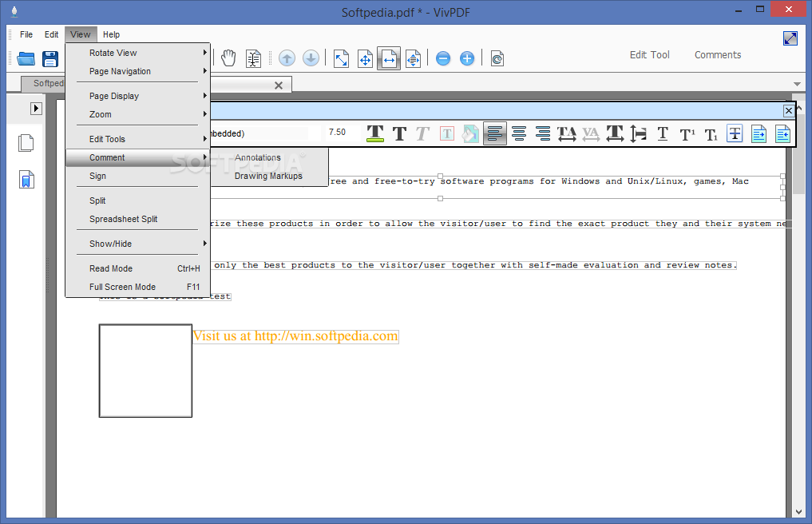Choose Drawing Markups from the submenu

[x=269, y=177]
